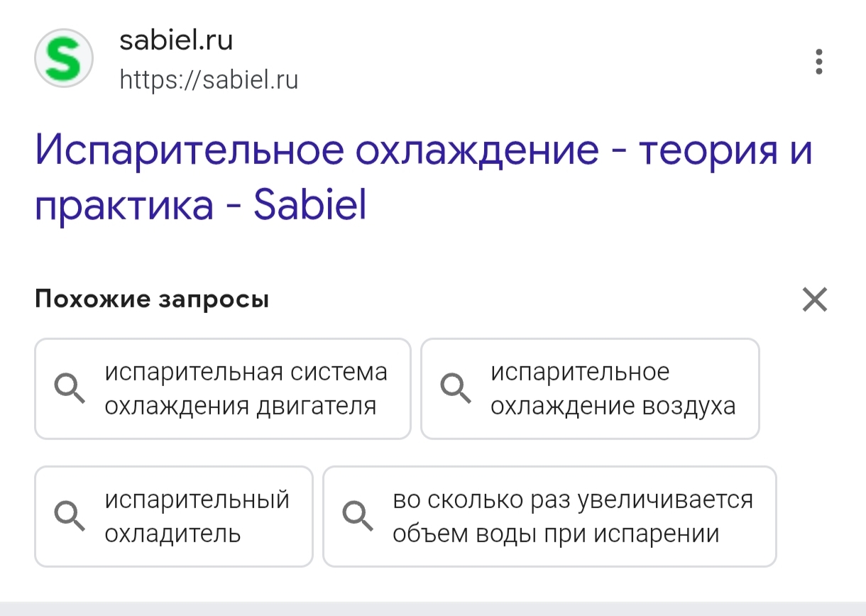This screenshot has height=616, width=866.
Task: Search во сколько раз увеличивается объем воды
Action: click(572, 516)
